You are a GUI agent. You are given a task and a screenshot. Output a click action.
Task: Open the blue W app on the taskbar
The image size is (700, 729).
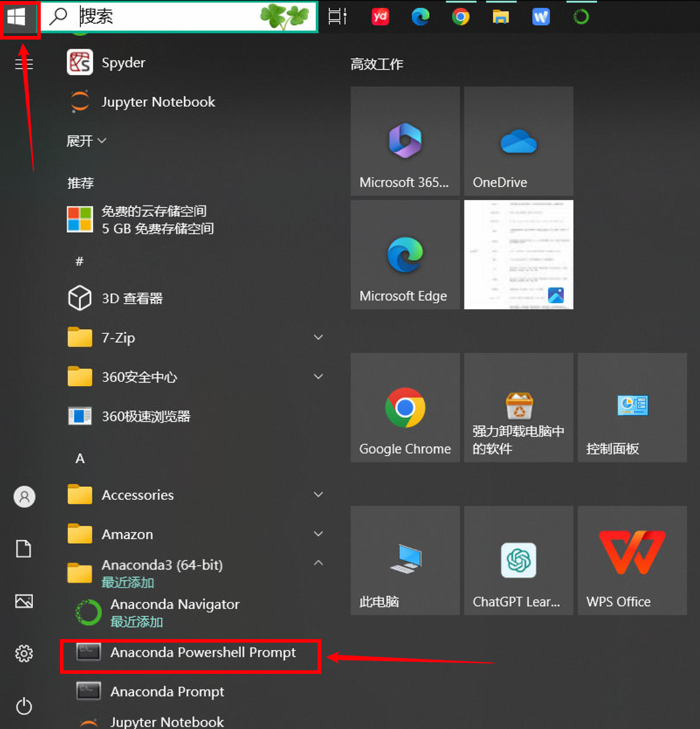tap(541, 16)
